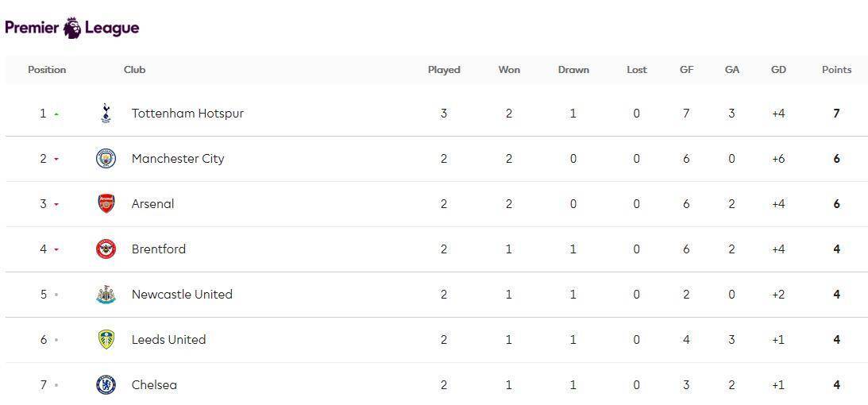
Task: Sort table by Points column header
Action: (836, 70)
